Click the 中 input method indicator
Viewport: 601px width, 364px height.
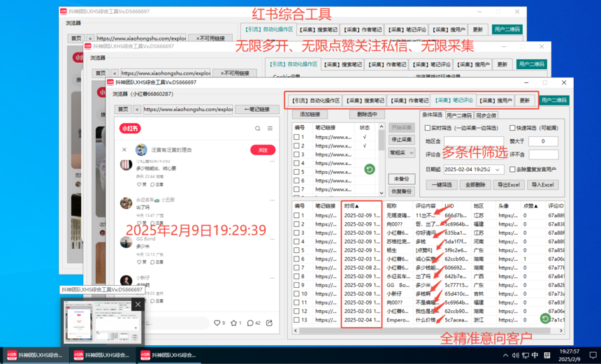[x=535, y=355]
